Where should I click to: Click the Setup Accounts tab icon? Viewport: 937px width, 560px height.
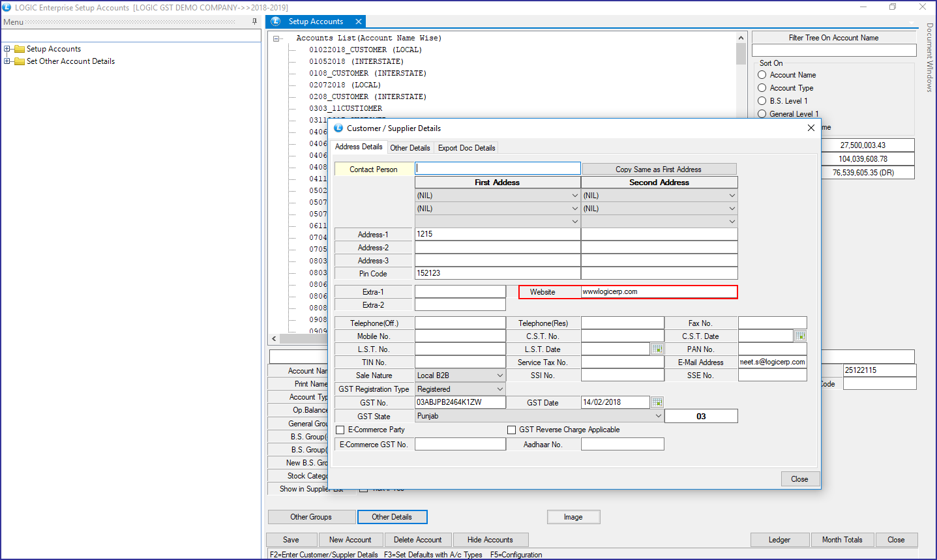click(x=276, y=22)
